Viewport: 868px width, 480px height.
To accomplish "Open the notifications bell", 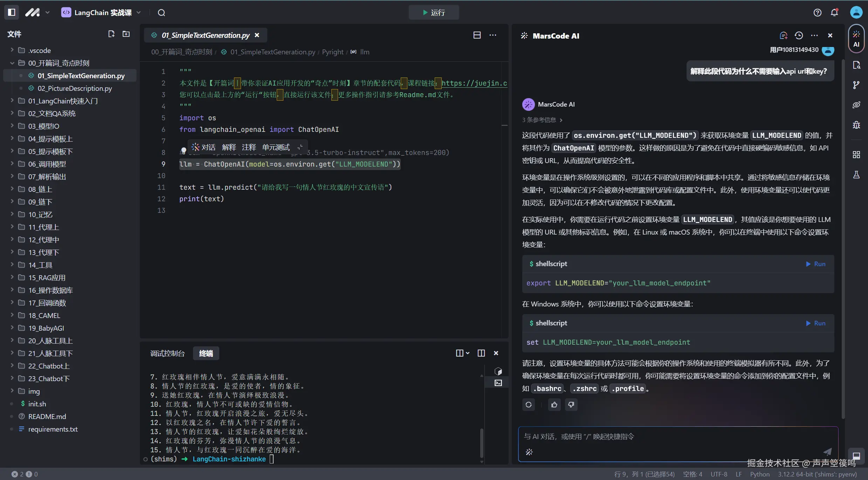I will click(x=834, y=13).
